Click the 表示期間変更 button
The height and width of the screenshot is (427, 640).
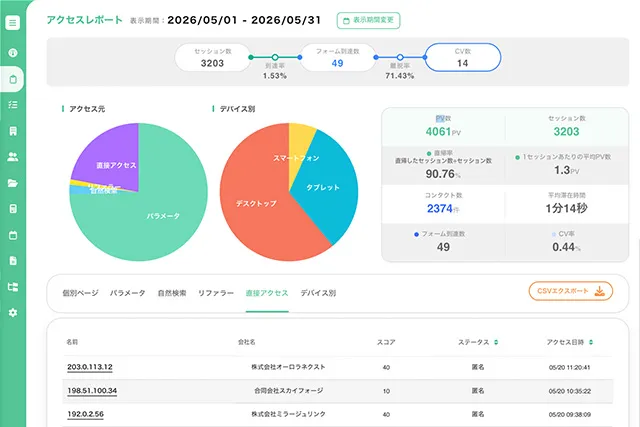(368, 20)
